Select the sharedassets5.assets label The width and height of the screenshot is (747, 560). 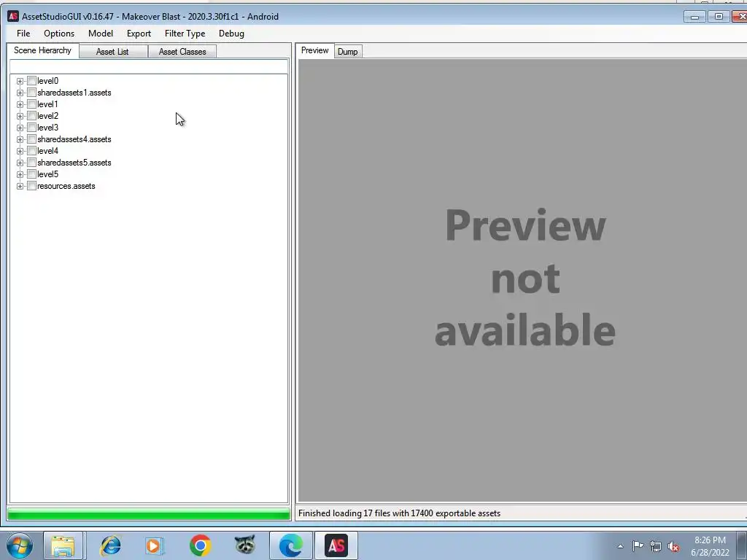coord(74,163)
